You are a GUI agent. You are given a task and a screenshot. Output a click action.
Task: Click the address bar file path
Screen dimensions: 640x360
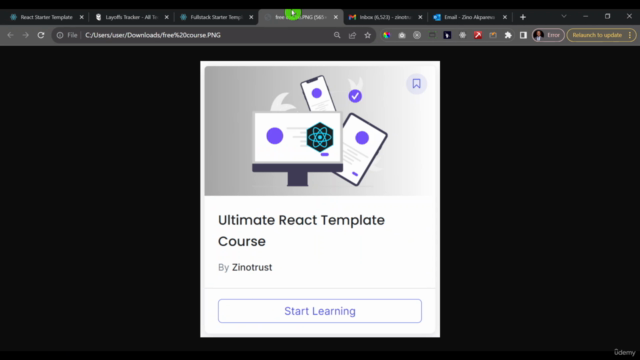[x=153, y=35]
